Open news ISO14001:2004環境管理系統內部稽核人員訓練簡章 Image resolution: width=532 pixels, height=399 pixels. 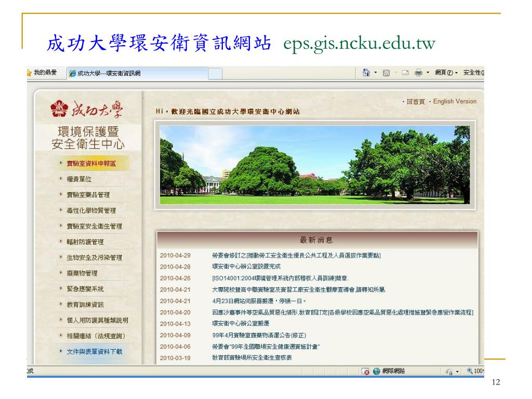point(280,278)
